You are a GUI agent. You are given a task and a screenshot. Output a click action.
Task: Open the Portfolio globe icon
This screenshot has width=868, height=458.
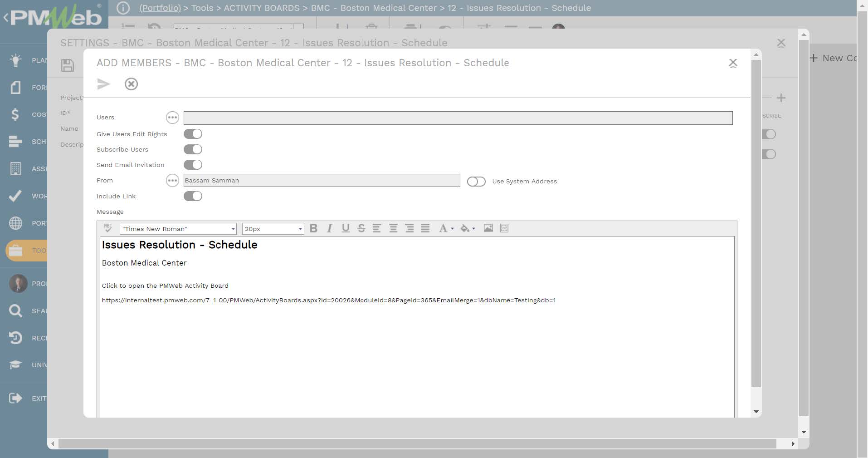pos(15,223)
